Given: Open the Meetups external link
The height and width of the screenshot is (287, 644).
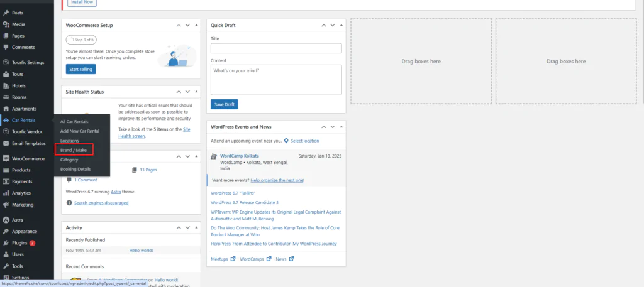Looking at the screenshot, I should 223,259.
